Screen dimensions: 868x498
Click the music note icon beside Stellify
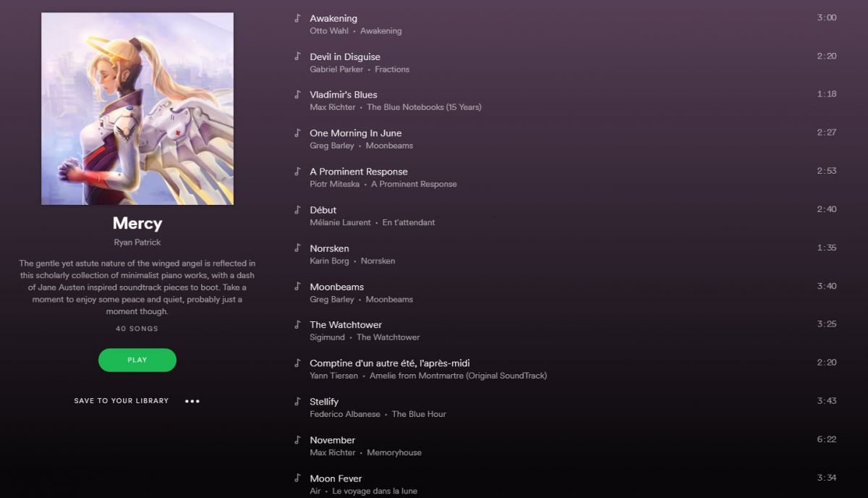(297, 402)
